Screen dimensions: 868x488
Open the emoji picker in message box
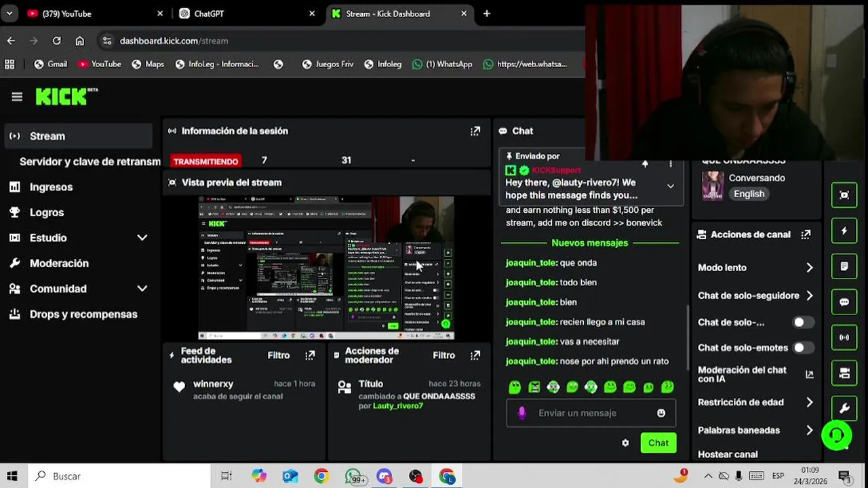(x=661, y=413)
